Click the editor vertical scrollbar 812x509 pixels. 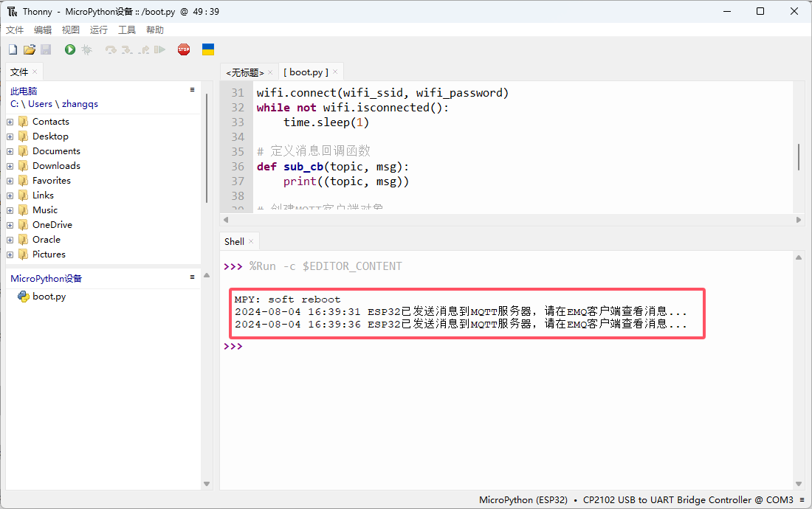click(x=799, y=156)
